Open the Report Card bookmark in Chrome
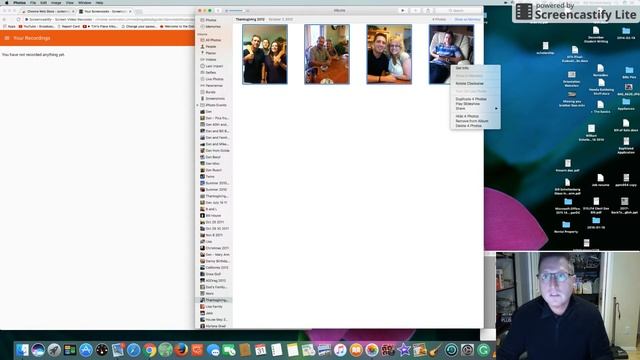The height and width of the screenshot is (360, 640). (x=68, y=26)
